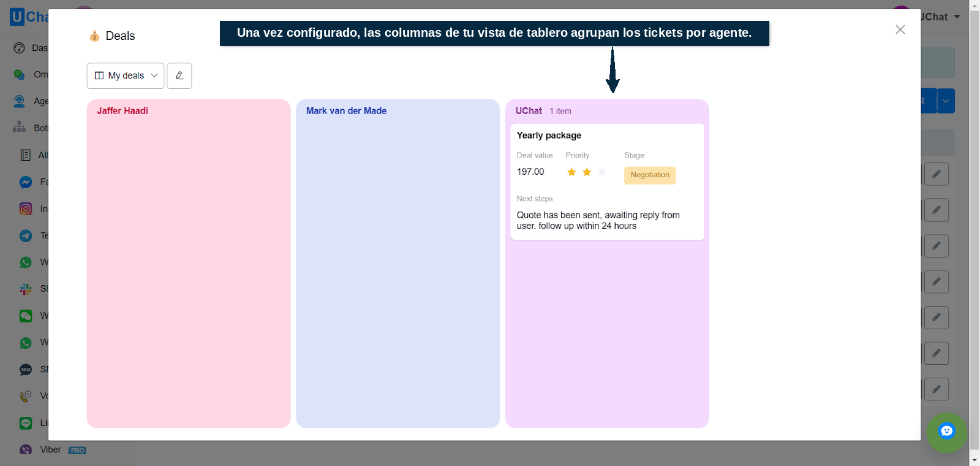Open the Yearly package deal card title
This screenshot has width=980, height=466.
click(549, 136)
